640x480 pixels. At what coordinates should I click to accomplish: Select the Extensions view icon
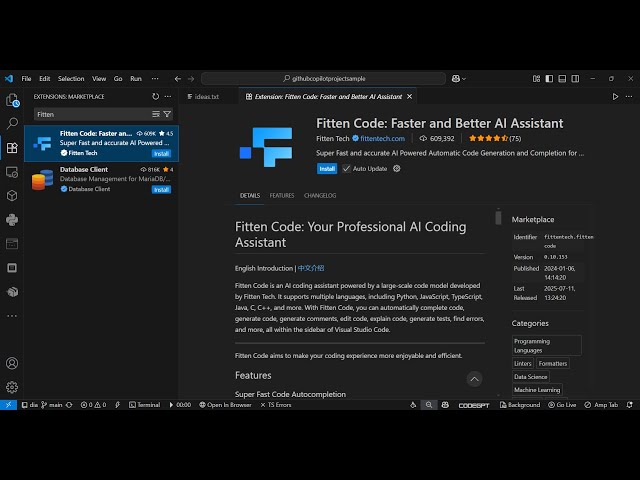click(12, 147)
